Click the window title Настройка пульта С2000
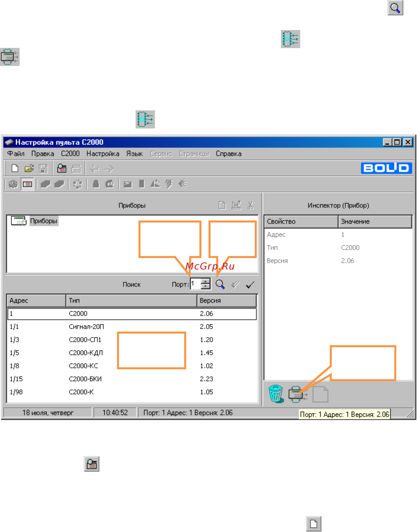417x532 pixels. (x=59, y=142)
